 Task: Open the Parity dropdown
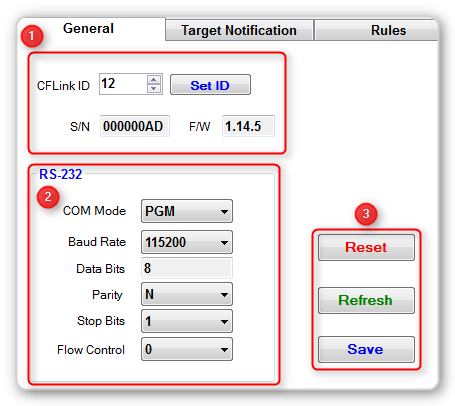[187, 294]
